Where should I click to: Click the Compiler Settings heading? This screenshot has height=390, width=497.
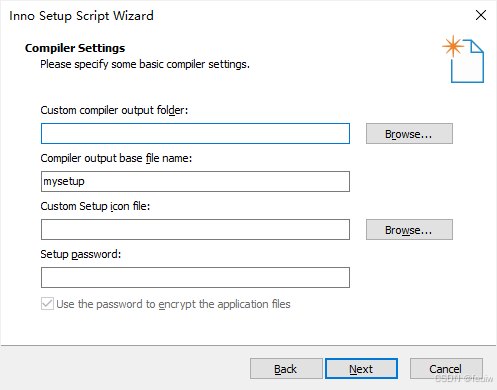point(75,48)
